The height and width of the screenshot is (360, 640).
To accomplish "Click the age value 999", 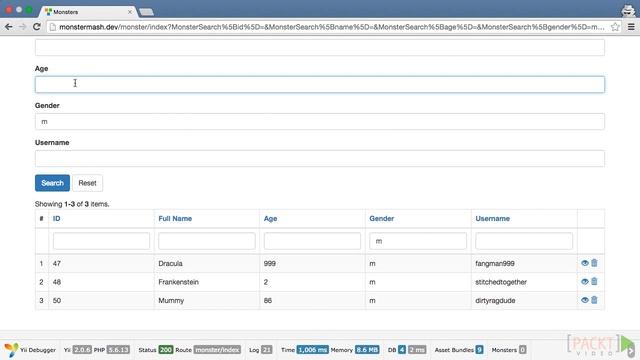I will (269, 263).
